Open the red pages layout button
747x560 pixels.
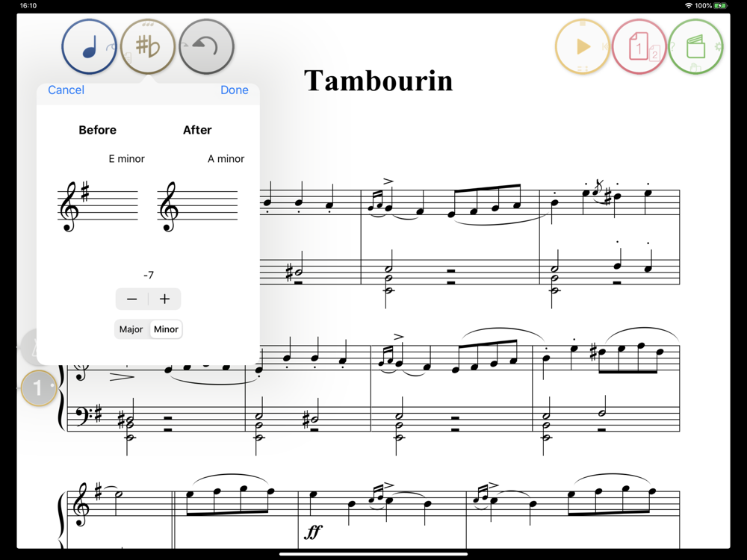pos(639,46)
